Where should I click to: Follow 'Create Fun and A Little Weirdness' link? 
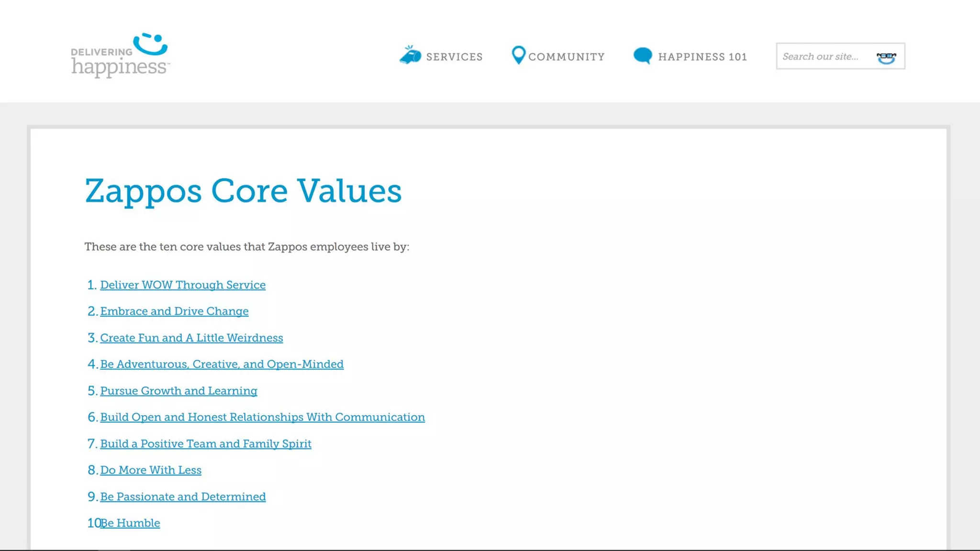[x=191, y=338]
